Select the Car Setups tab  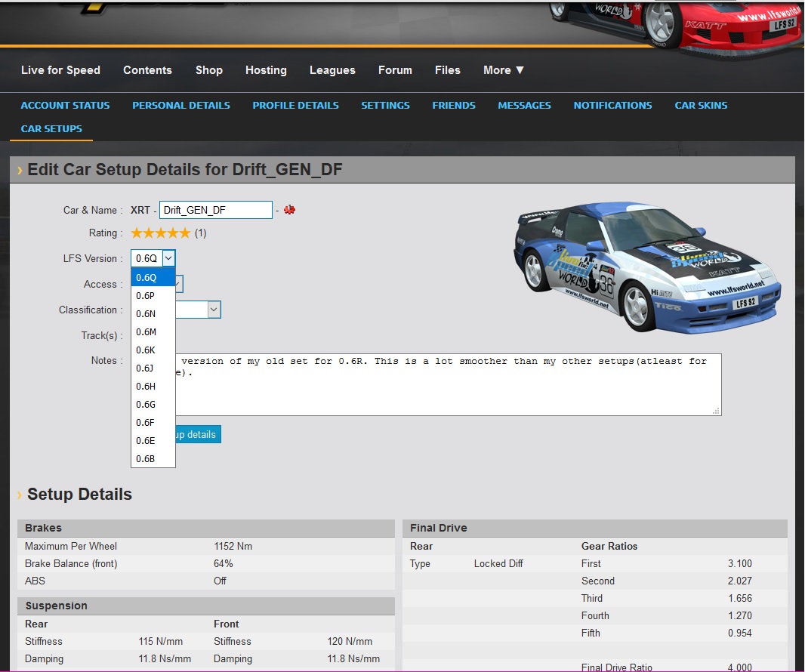51,129
